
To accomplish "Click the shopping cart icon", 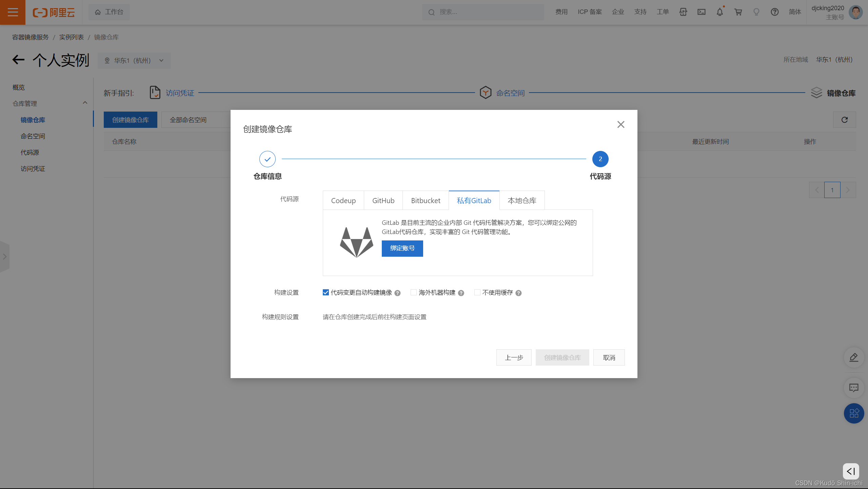I will pos(738,12).
